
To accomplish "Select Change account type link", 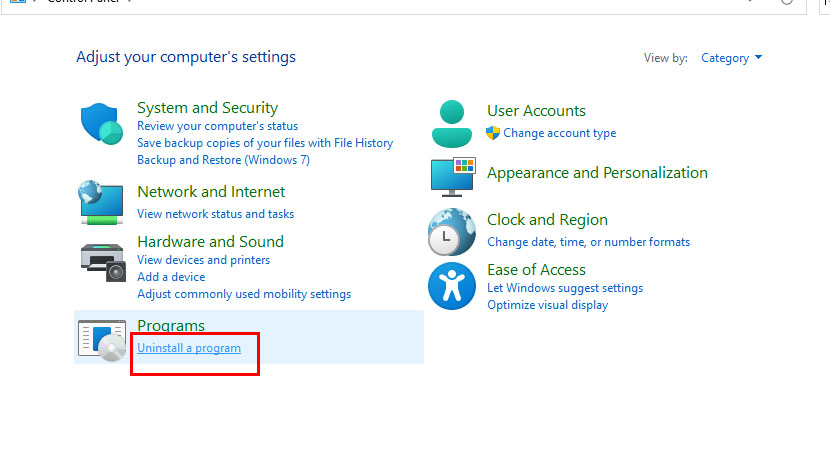I will point(560,133).
